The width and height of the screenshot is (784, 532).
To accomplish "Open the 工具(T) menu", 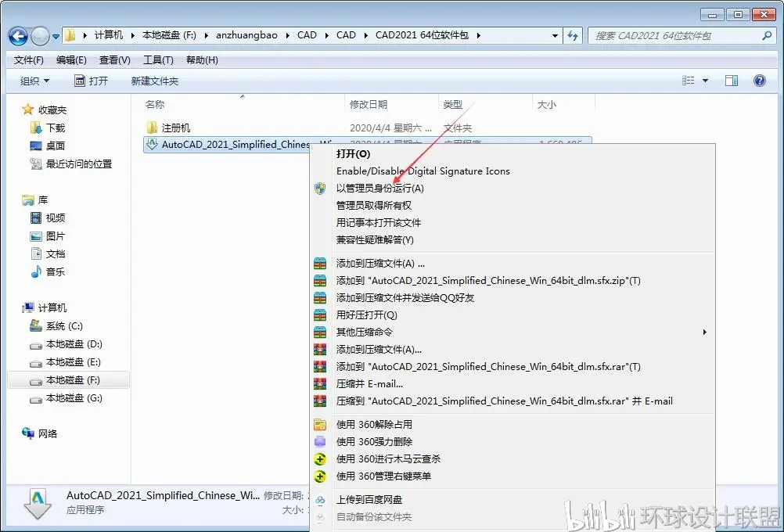I will pyautogui.click(x=159, y=60).
